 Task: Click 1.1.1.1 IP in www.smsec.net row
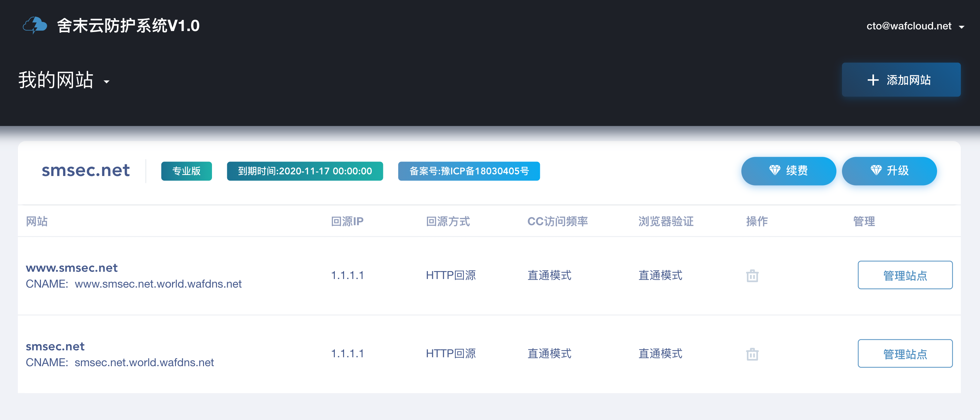[x=347, y=275]
